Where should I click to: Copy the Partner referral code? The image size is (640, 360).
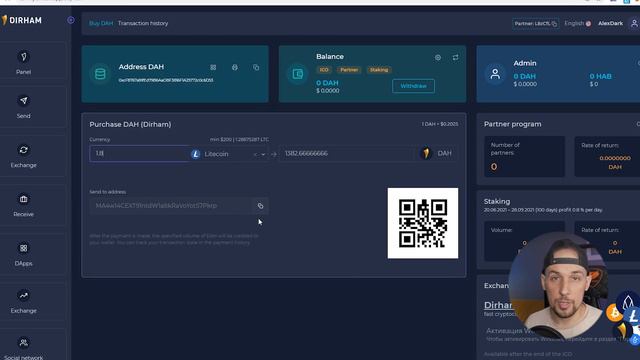554,24
